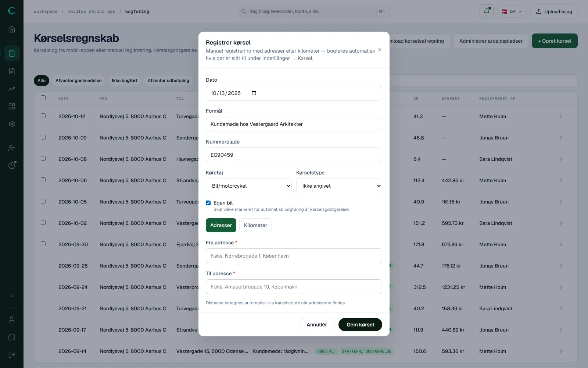Click the Fra adresse input field

pos(294,256)
